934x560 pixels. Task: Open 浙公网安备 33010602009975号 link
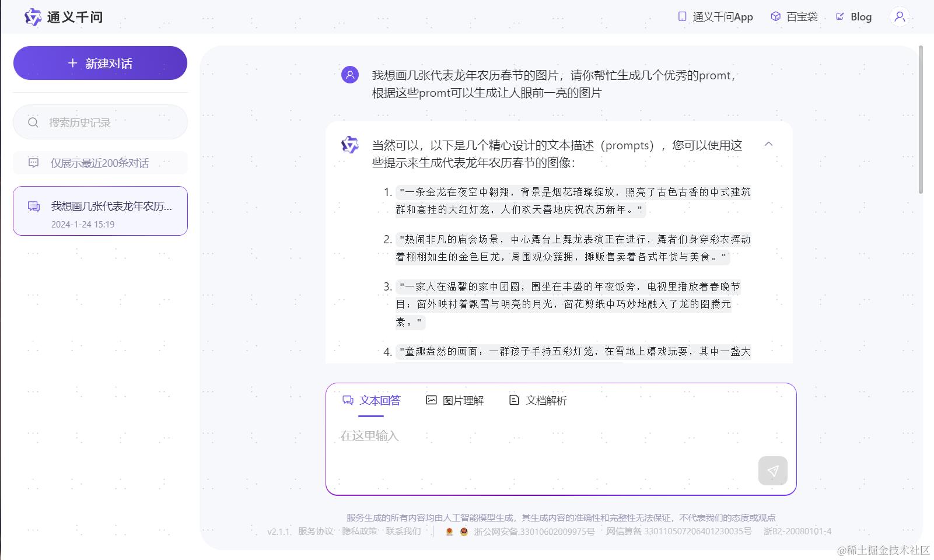click(x=534, y=531)
